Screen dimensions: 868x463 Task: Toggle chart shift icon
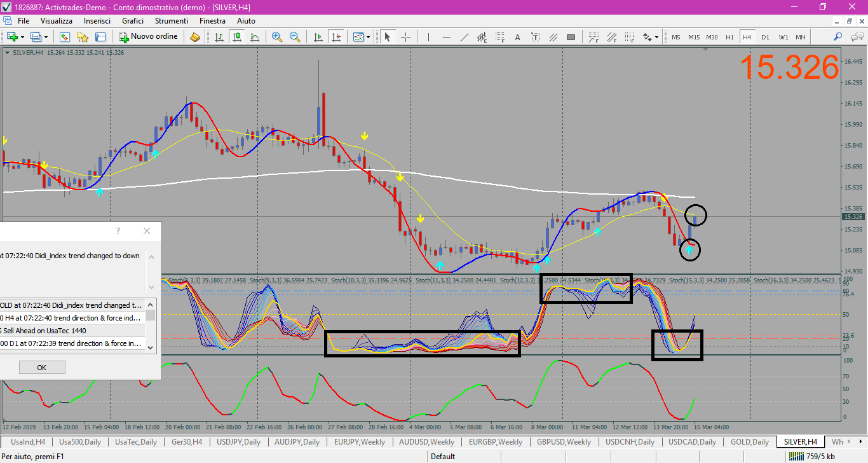coord(336,37)
